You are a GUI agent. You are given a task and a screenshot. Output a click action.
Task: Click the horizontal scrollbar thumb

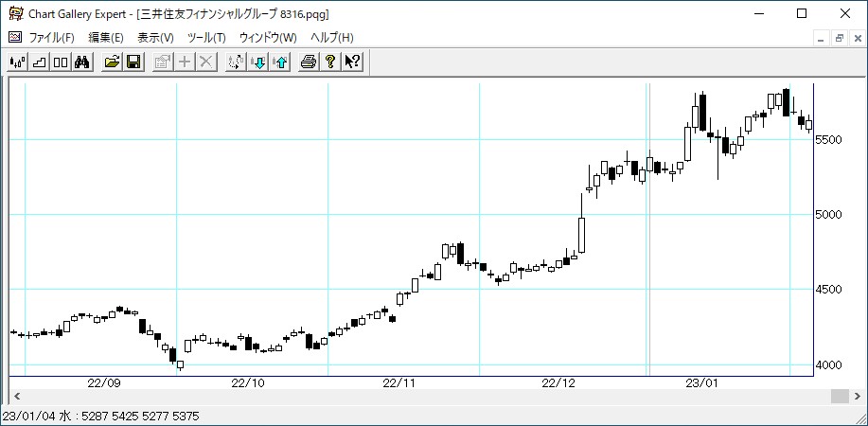pyautogui.click(x=840, y=396)
